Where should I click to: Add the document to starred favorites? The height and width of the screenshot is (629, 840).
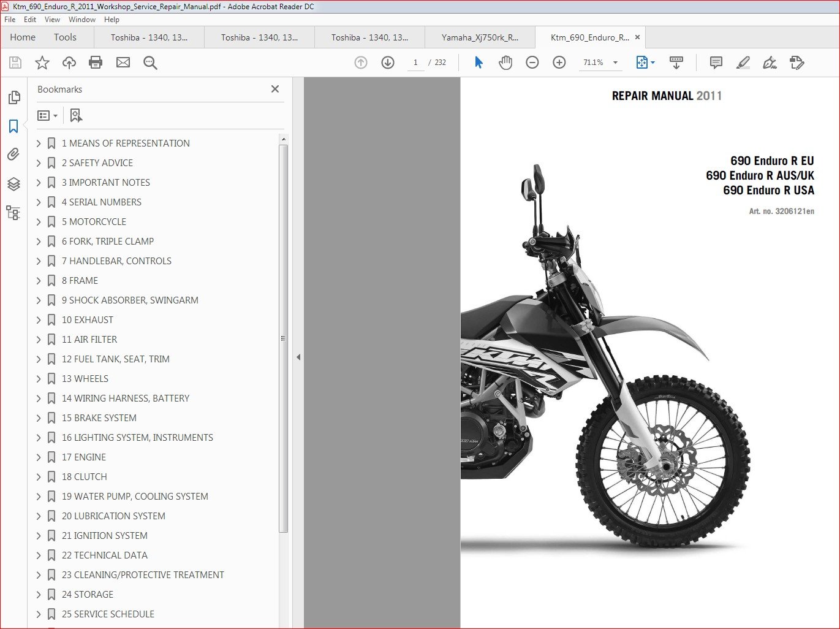tap(42, 63)
